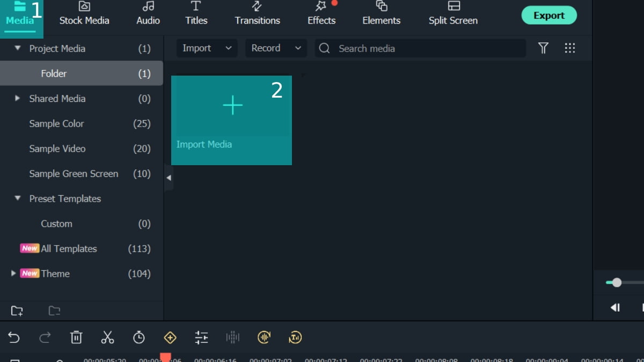Viewport: 644px width, 362px height.
Task: Open the filter funnel icon
Action: tap(543, 48)
